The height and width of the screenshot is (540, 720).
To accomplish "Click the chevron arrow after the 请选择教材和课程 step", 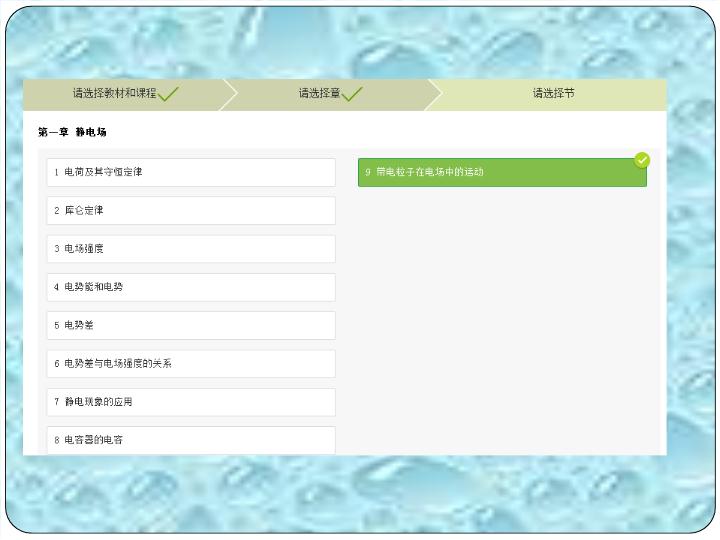I will [x=229, y=94].
